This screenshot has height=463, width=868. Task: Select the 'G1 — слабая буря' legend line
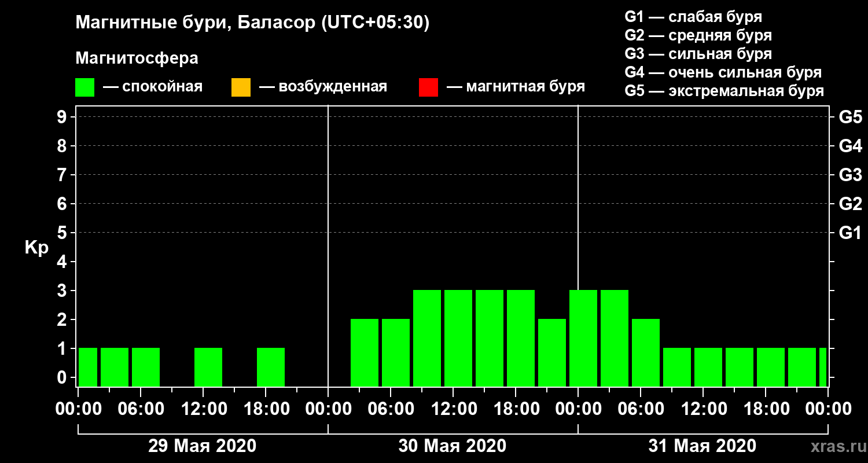(x=693, y=17)
